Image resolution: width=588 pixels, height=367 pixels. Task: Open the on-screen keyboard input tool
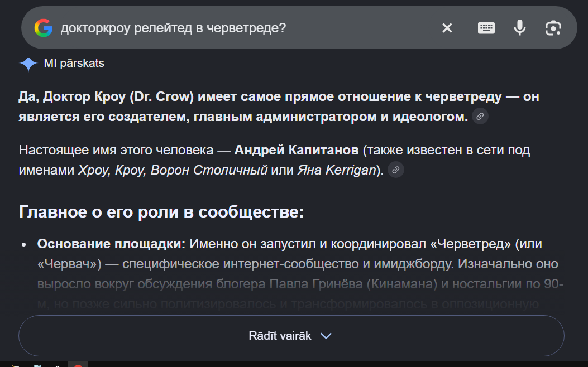pyautogui.click(x=486, y=28)
